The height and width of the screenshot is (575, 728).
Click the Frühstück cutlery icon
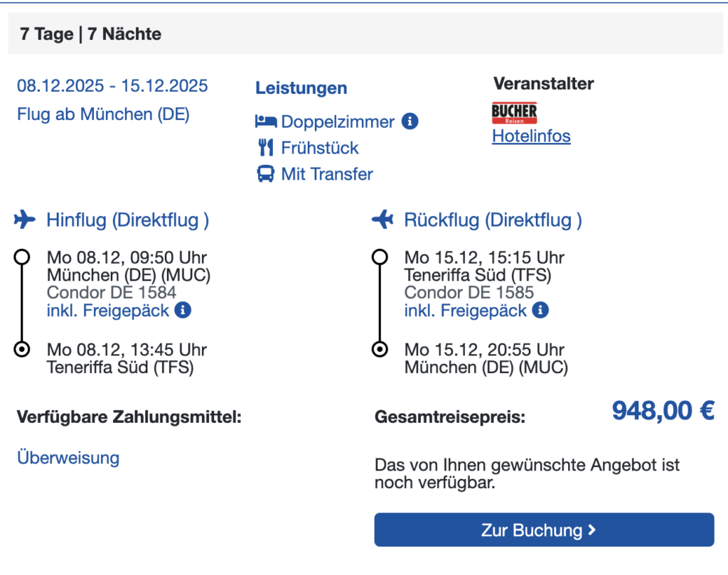click(266, 148)
